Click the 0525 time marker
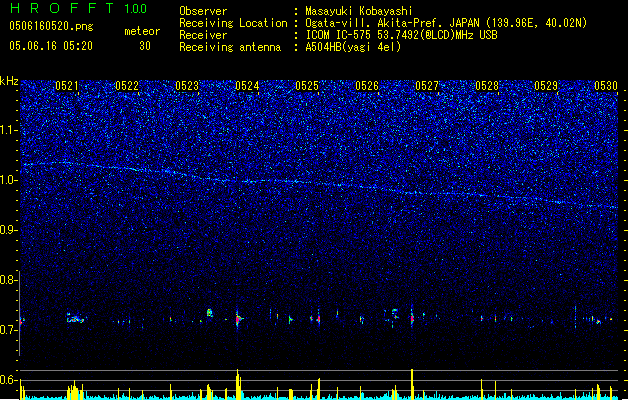This screenshot has width=629, height=400. click(x=307, y=86)
